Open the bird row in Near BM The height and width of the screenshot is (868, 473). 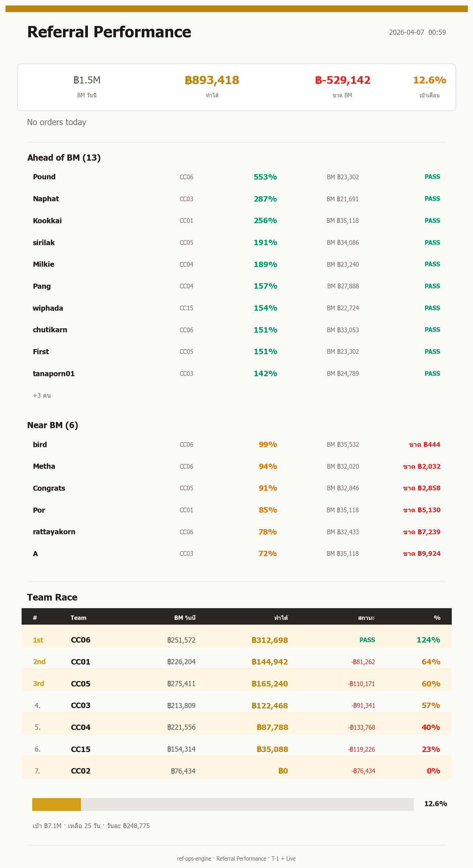tap(236, 445)
